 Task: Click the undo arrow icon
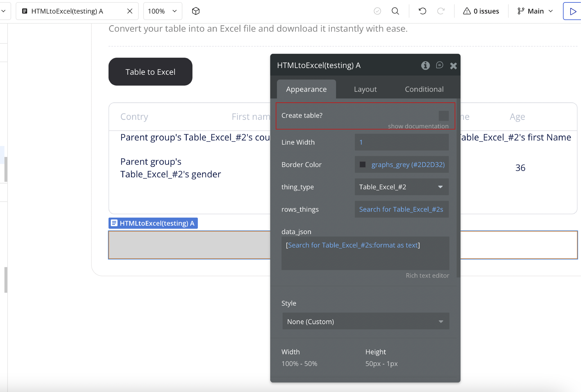coord(422,11)
